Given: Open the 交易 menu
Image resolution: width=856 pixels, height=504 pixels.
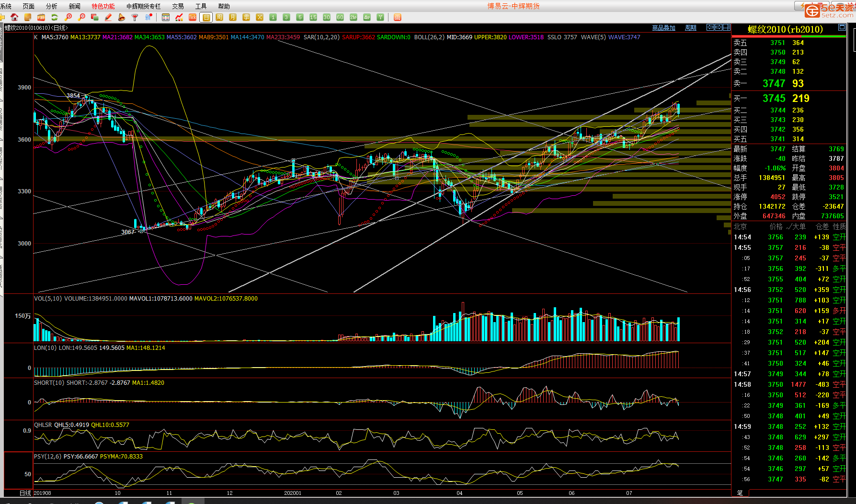Looking at the screenshot, I should coord(178,6).
